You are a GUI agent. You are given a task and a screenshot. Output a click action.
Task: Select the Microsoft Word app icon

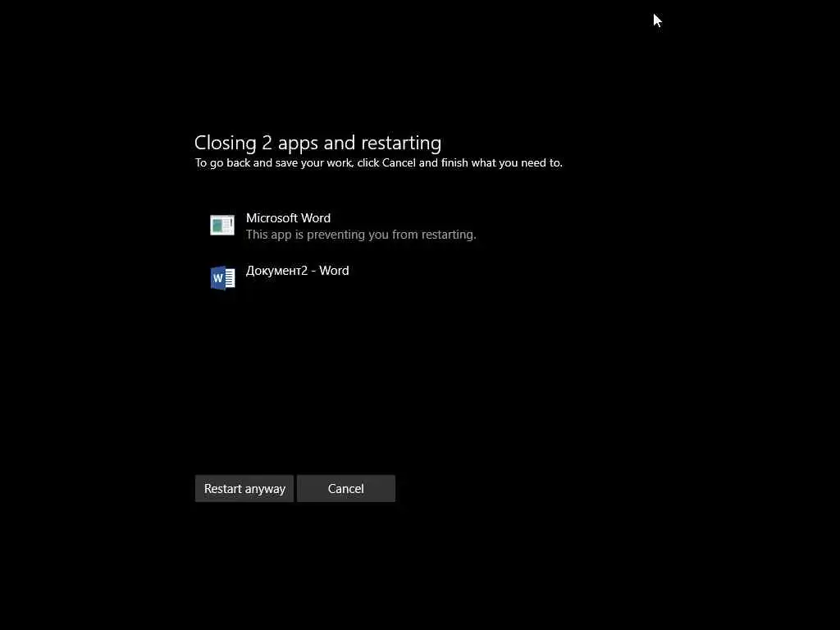click(222, 225)
